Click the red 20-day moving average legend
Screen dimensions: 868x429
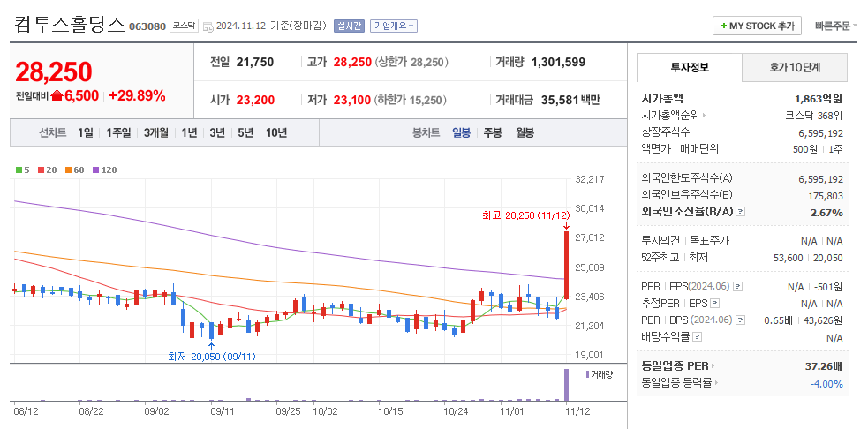(47, 170)
